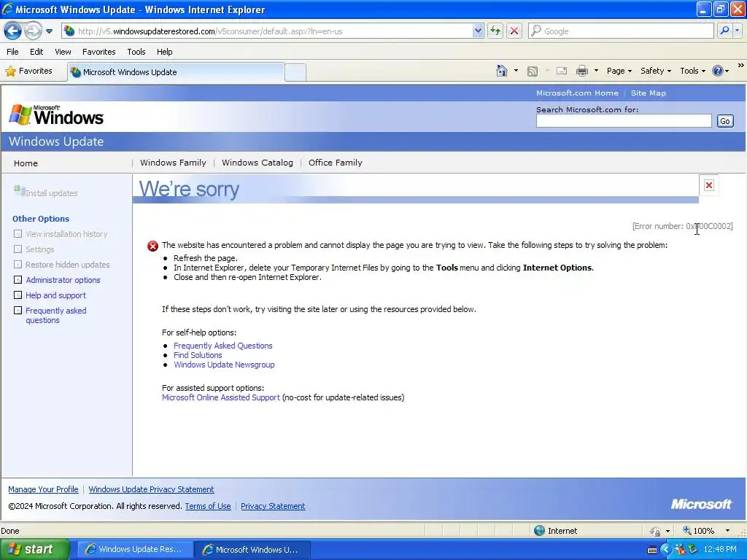Go to the Home link in sidebar
This screenshot has width=747, height=560.
point(26,163)
